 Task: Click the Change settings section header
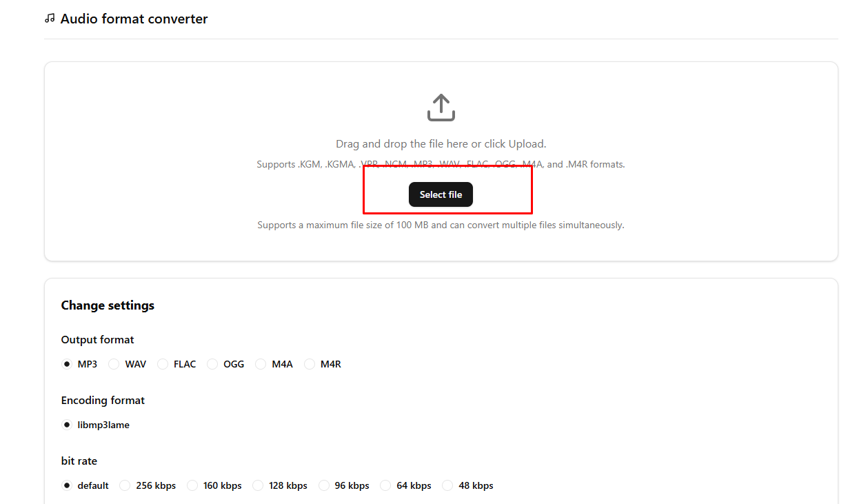(108, 305)
